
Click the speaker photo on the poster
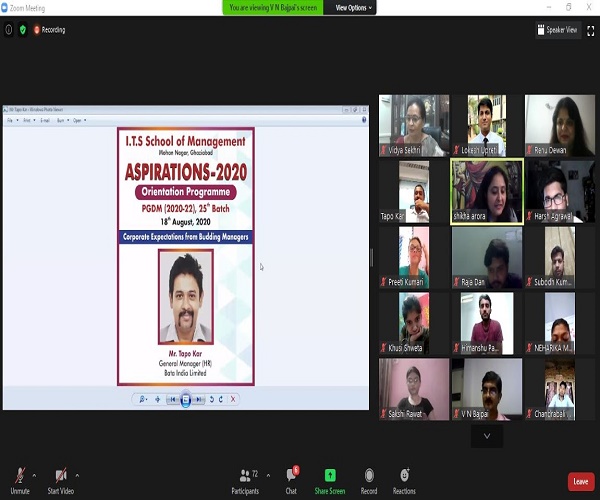pyautogui.click(x=186, y=296)
